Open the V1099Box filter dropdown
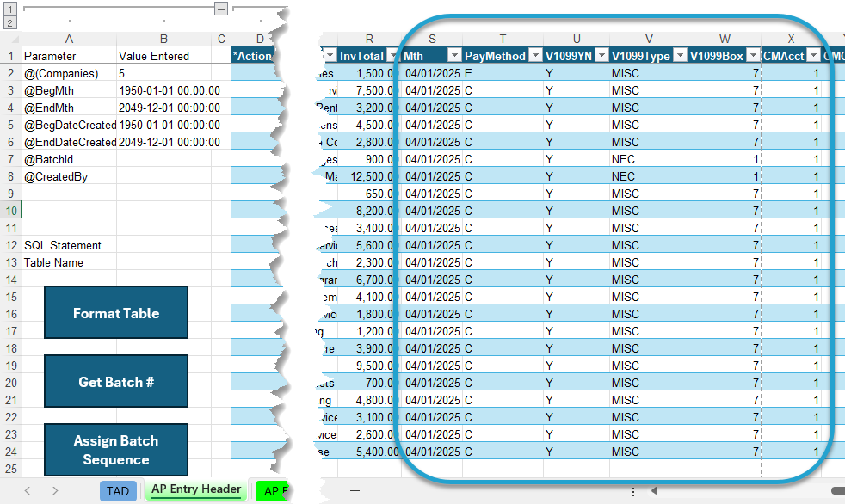The image size is (845, 504). pos(754,56)
